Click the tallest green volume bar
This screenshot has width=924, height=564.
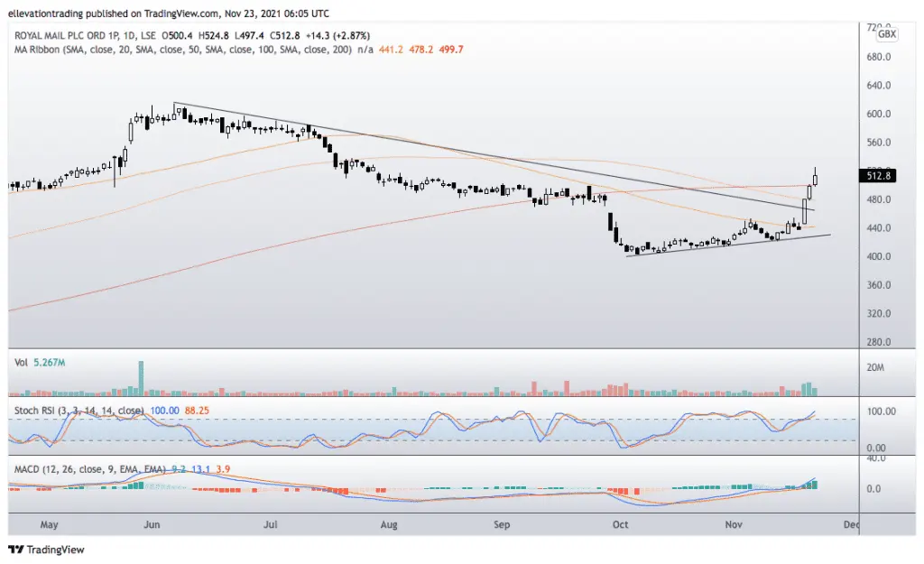pos(141,378)
